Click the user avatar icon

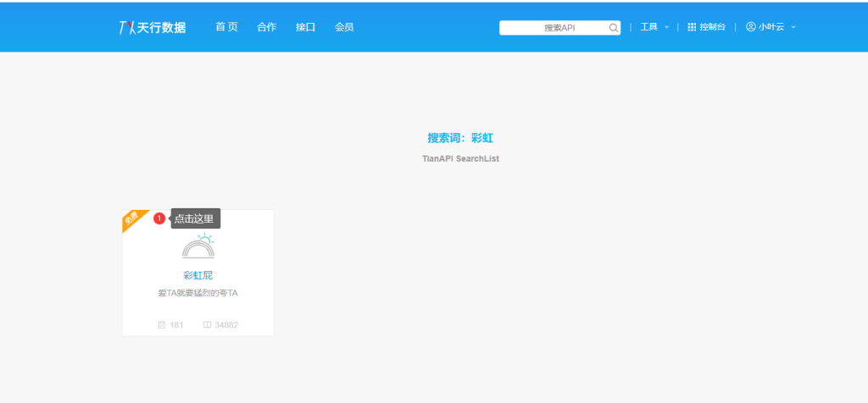click(750, 27)
